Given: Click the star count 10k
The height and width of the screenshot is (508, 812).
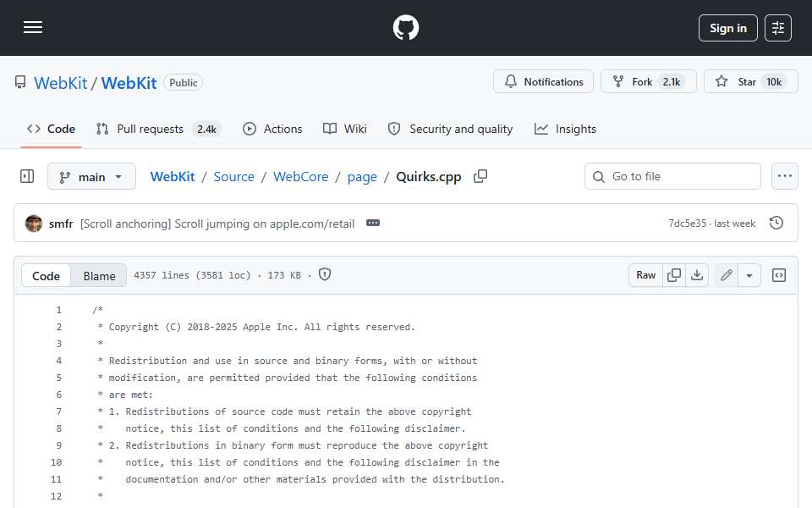Looking at the screenshot, I should click(774, 82).
